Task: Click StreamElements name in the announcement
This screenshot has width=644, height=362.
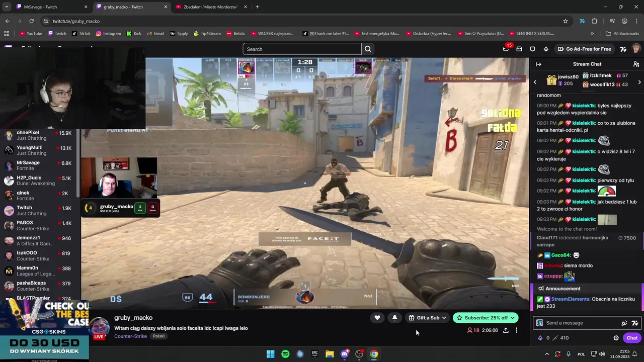Action: coord(571,299)
